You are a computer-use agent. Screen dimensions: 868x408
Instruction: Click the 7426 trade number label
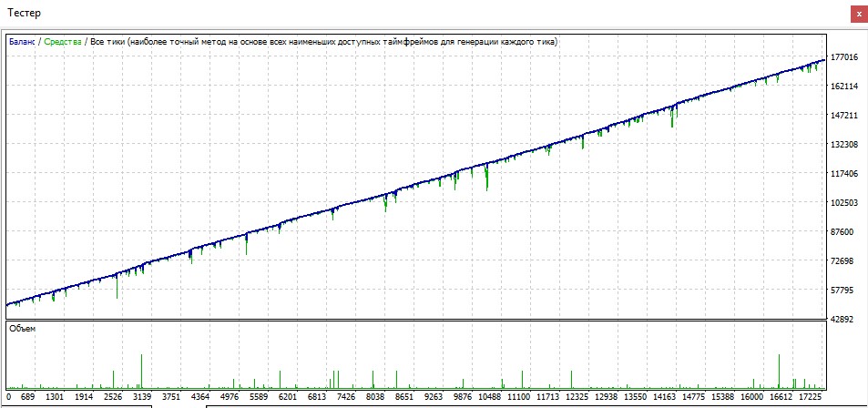pos(345,397)
